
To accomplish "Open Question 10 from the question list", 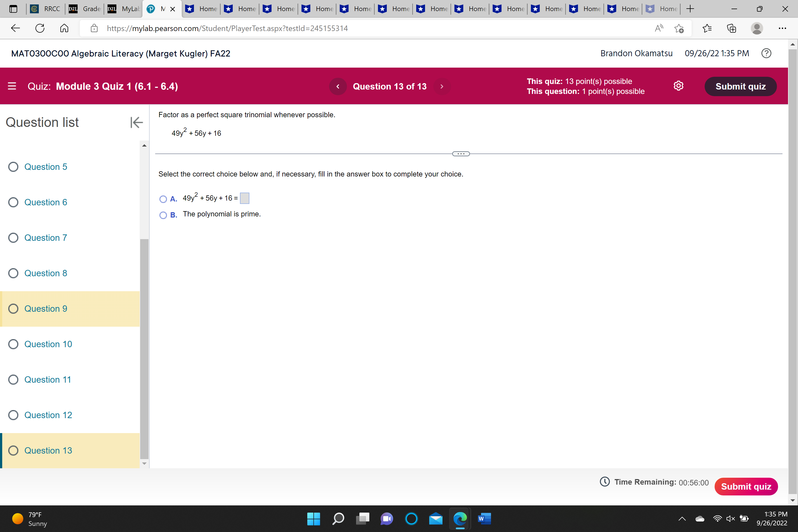I will coord(48,344).
